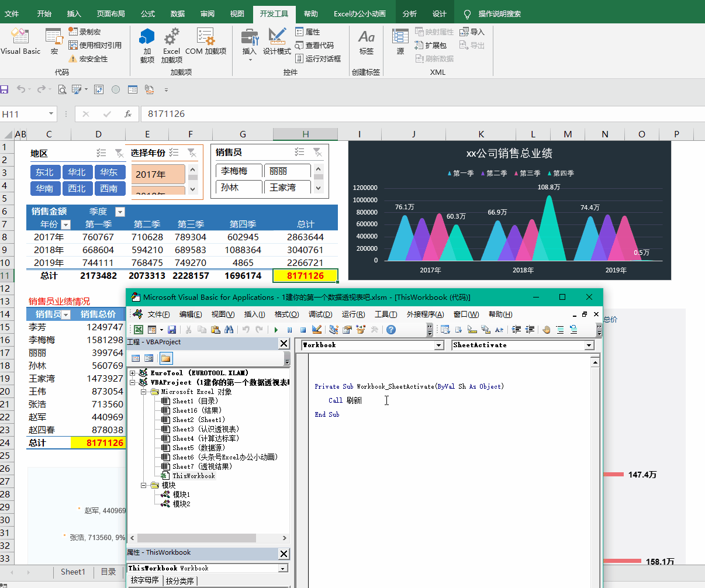The height and width of the screenshot is (588, 705).
Task: Click the 宏安全性 warning icon
Action: 72,59
